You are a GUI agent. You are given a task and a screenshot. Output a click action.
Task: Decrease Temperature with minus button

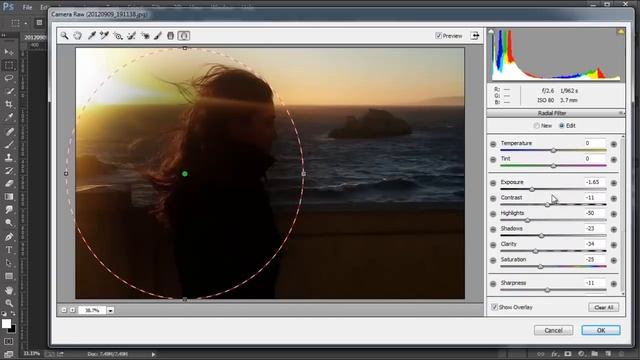(493, 144)
